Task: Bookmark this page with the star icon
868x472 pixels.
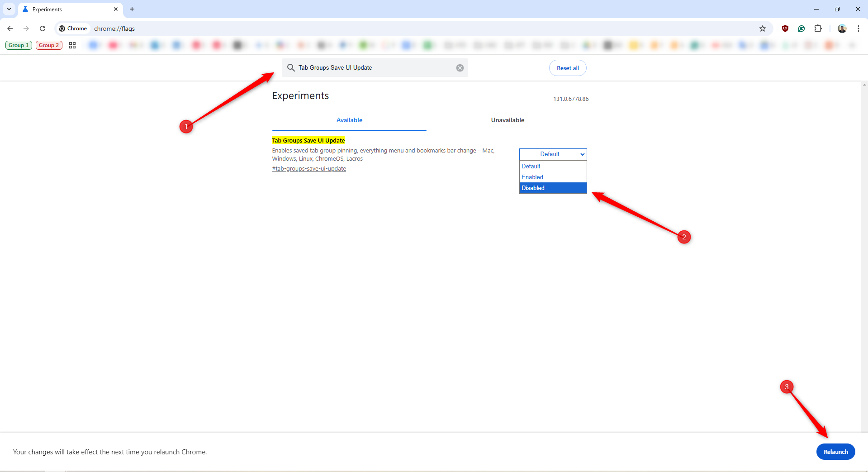Action: tap(763, 29)
